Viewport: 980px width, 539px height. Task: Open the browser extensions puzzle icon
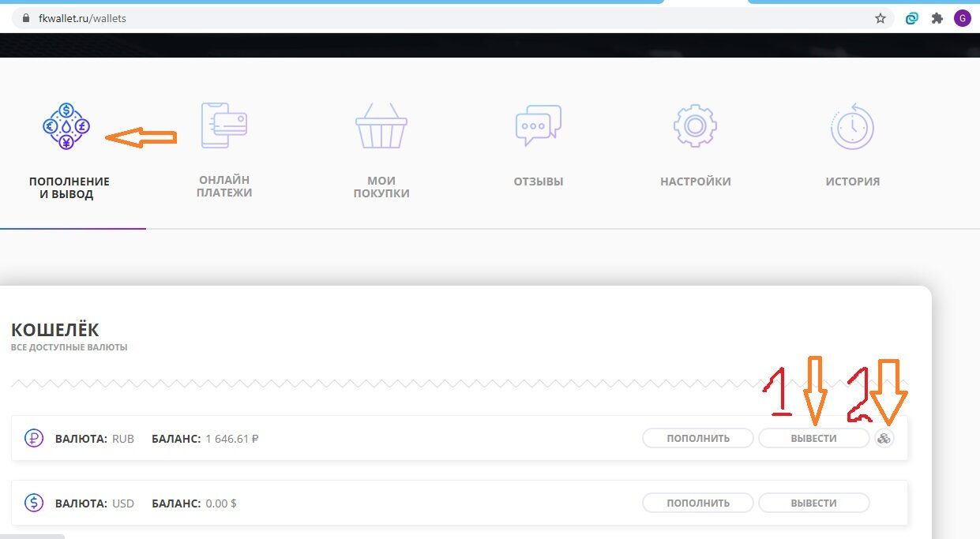937,18
